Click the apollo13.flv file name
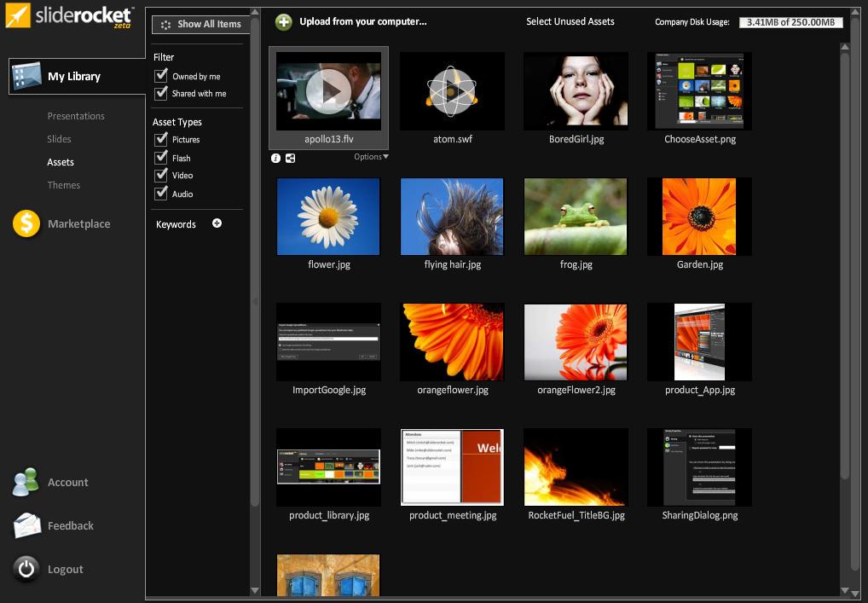This screenshot has width=868, height=603. 329,139
